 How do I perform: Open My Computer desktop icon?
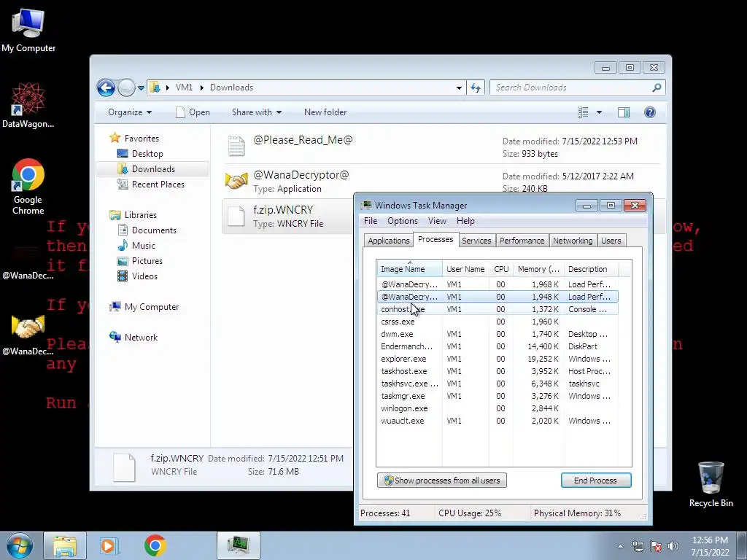coord(28,29)
